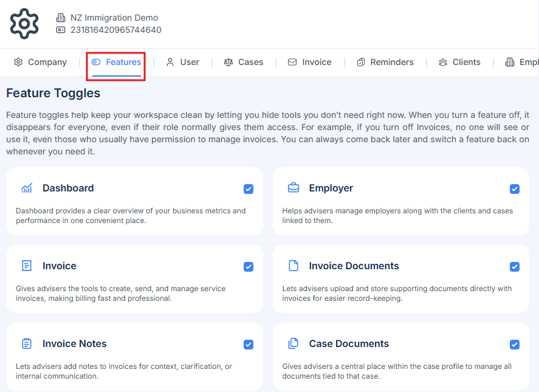
Task: Disable the Dashboard feature checkbox
Action: click(249, 189)
